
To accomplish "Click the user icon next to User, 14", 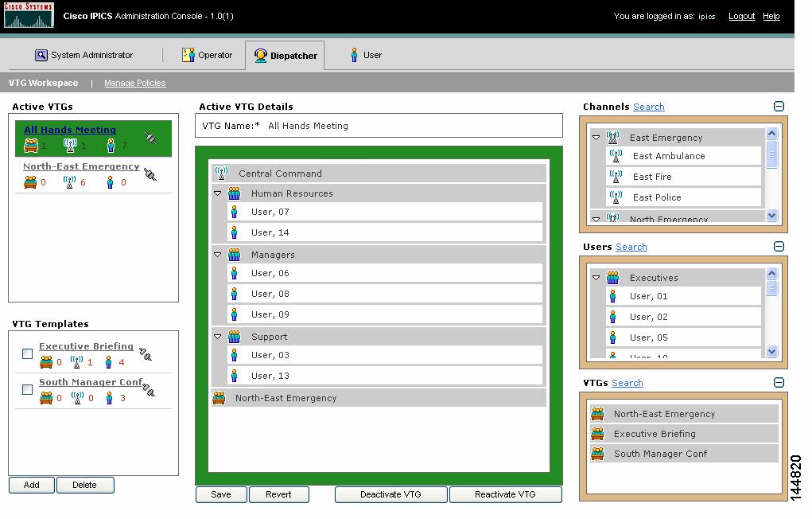I will point(234,232).
